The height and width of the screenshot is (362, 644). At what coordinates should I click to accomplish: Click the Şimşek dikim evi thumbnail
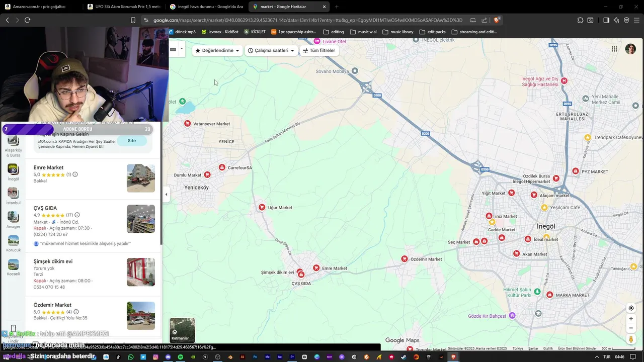pos(141,272)
